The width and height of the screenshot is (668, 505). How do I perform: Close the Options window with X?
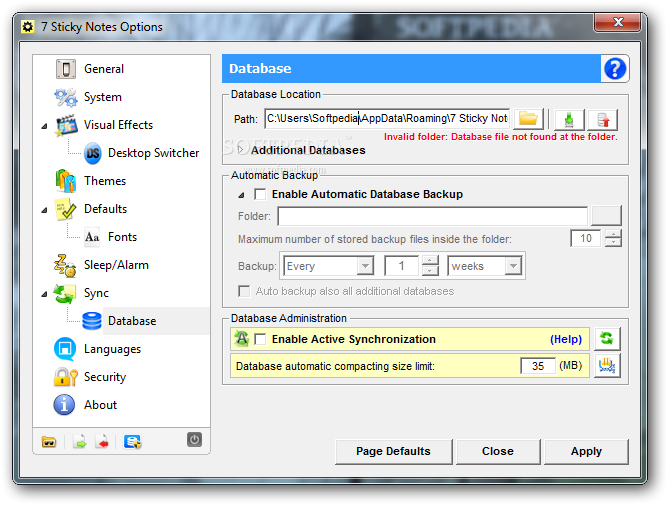(x=618, y=22)
